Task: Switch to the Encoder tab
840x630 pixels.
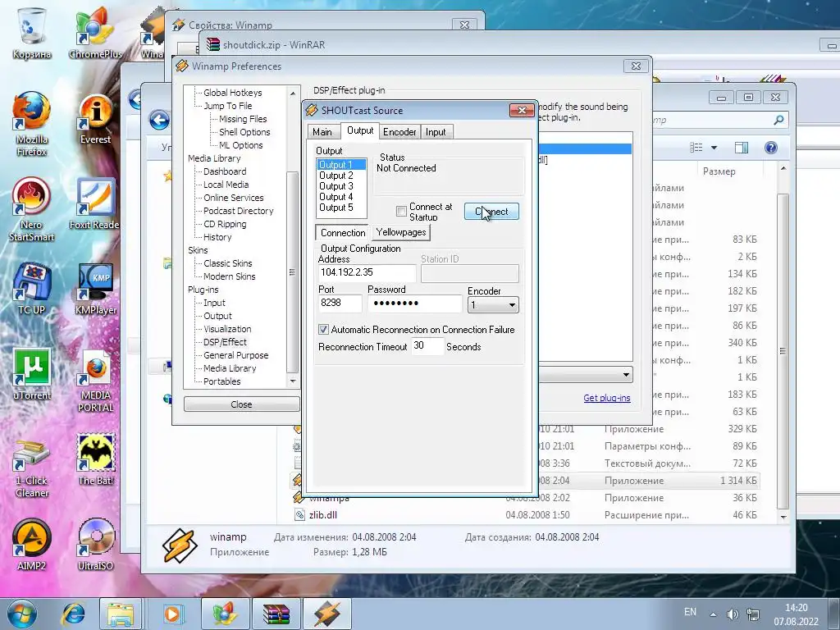Action: click(399, 132)
